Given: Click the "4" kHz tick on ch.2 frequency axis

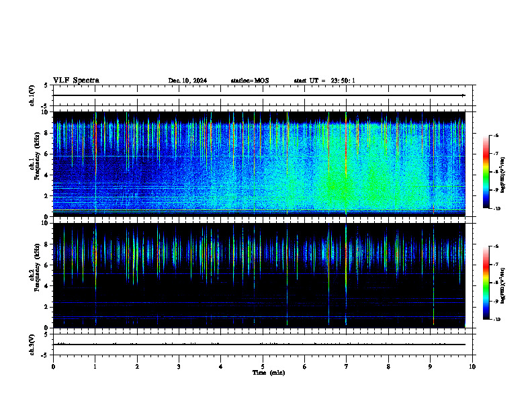Looking at the screenshot, I should pyautogui.click(x=47, y=286).
